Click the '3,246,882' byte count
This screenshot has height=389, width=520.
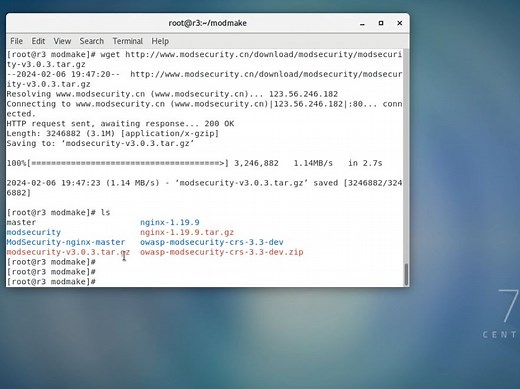256,163
